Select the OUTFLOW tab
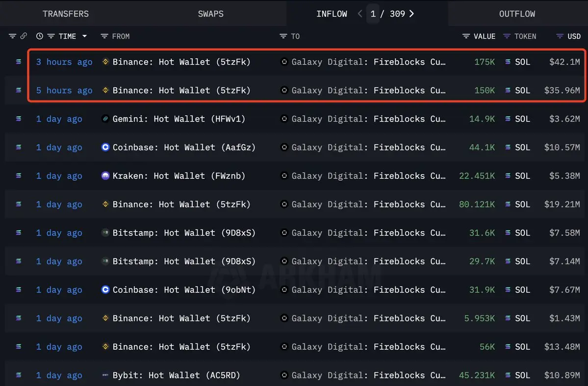Image resolution: width=588 pixels, height=386 pixels. click(517, 14)
